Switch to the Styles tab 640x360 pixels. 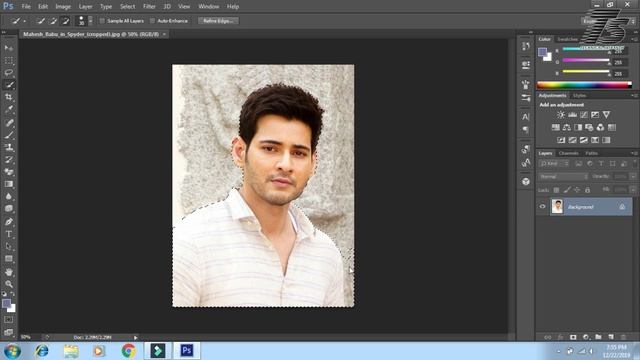coord(579,96)
